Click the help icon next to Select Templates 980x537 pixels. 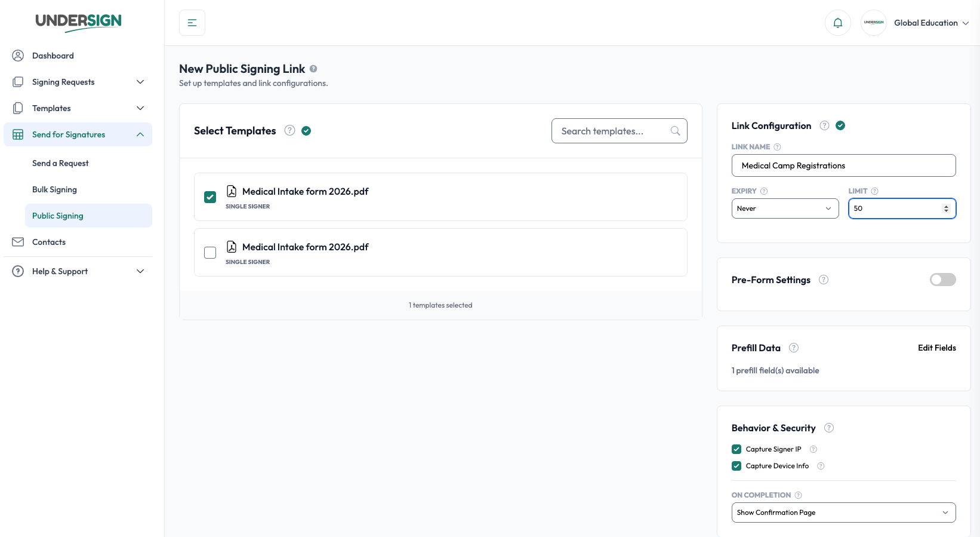click(x=289, y=130)
